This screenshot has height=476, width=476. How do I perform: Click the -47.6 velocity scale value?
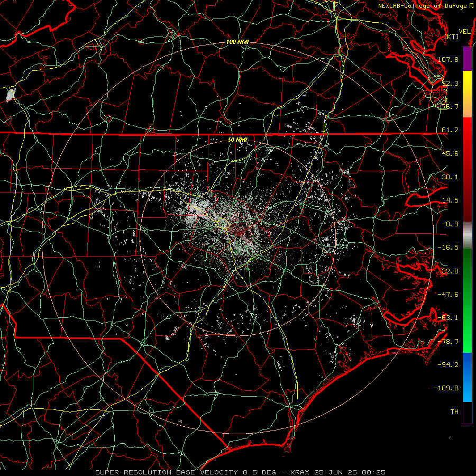point(448,295)
